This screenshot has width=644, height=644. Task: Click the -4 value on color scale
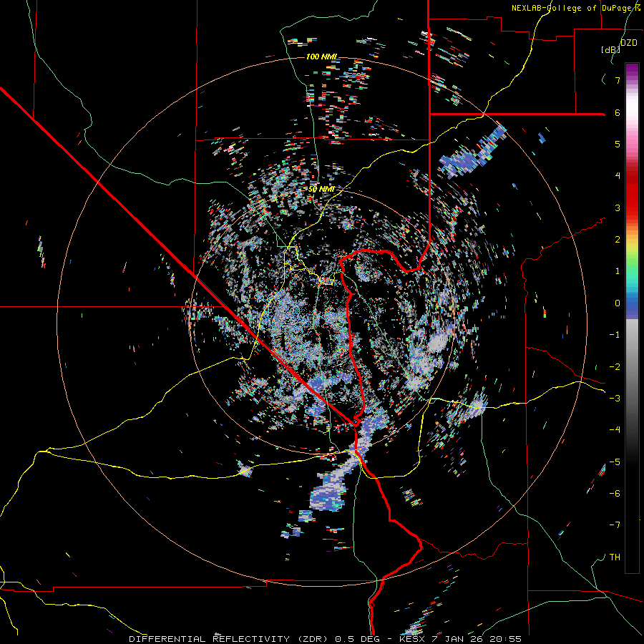(615, 429)
